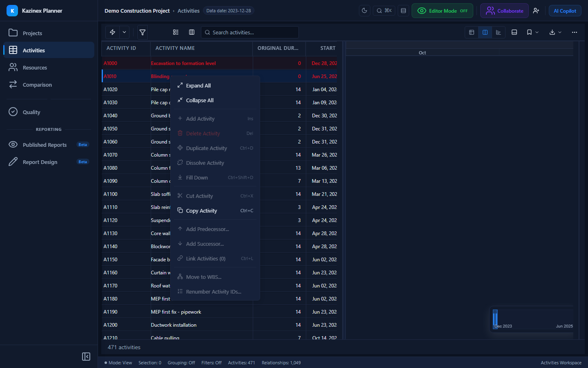588x368 pixels.
Task: Open the columns configuration icon
Action: (192, 32)
